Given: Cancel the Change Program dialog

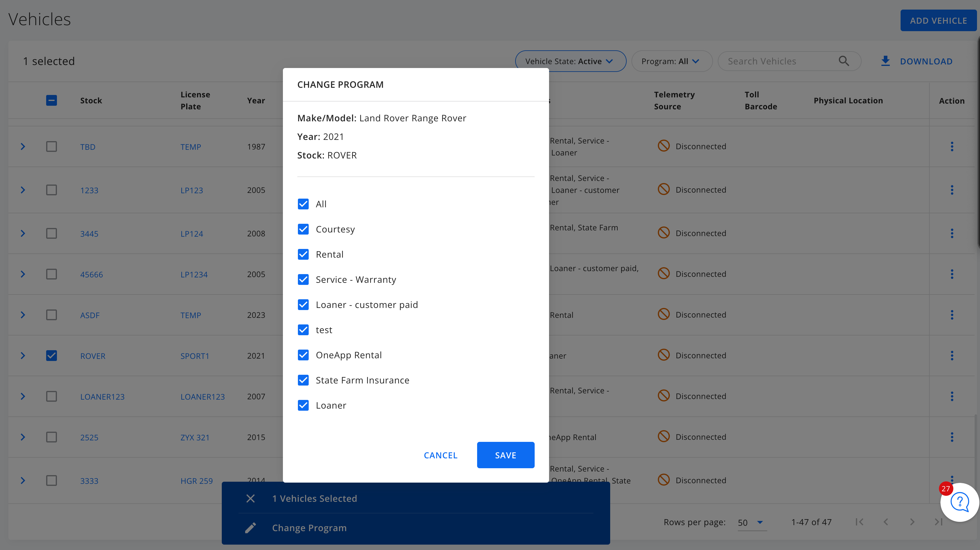Looking at the screenshot, I should click(x=440, y=455).
